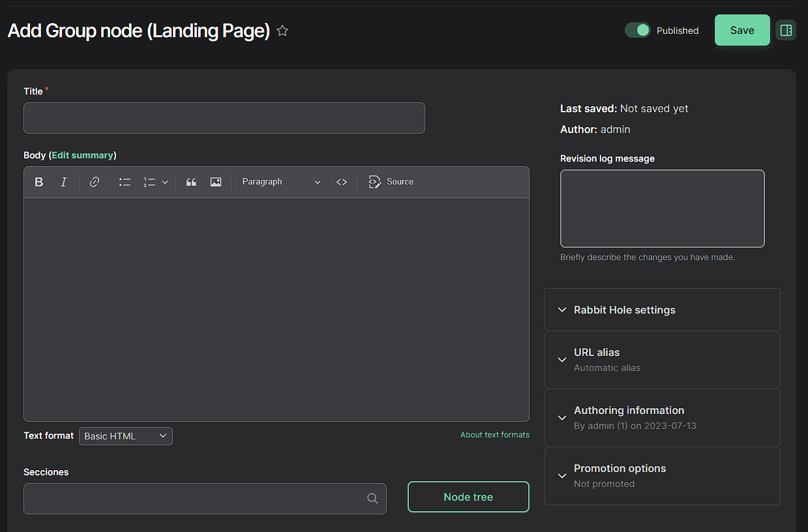The height and width of the screenshot is (532, 808).
Task: Toggle italic formatting in the Body editor
Action: [x=63, y=182]
